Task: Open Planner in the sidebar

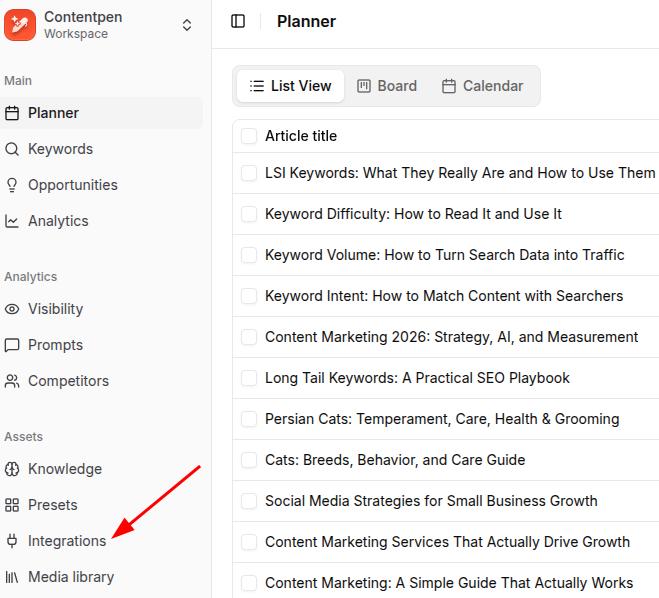Action: click(x=101, y=113)
